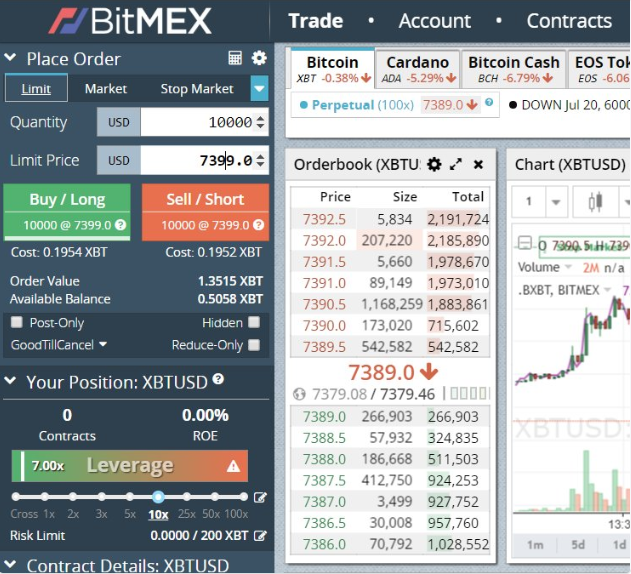This screenshot has height=574, width=631.
Task: Open Account in top navigation
Action: tap(435, 21)
